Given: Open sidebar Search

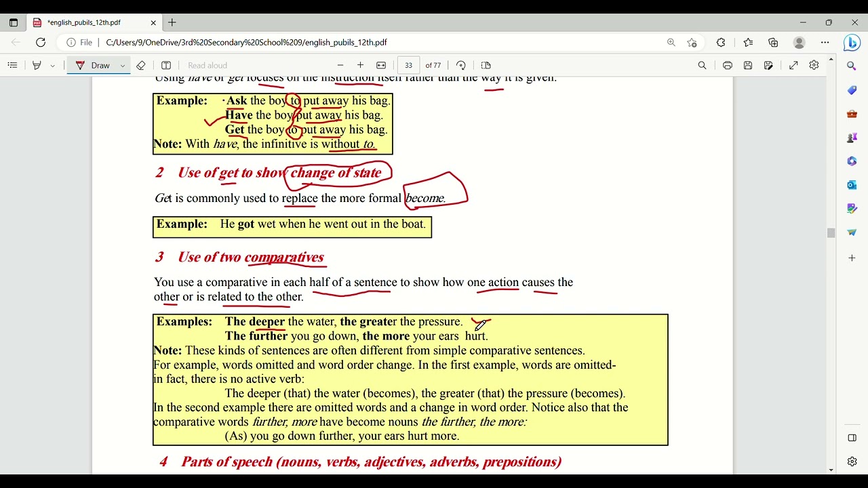Looking at the screenshot, I should click(x=852, y=66).
